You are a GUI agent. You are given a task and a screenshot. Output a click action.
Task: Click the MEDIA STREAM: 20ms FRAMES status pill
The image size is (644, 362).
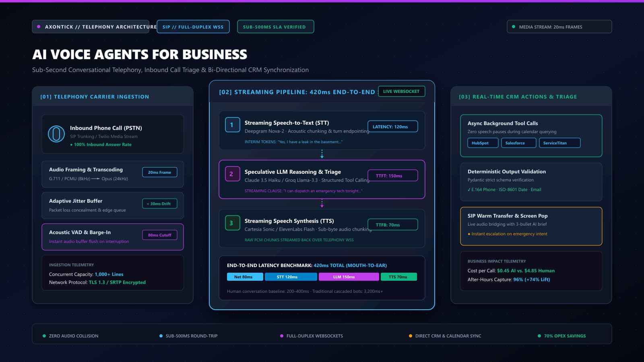click(x=559, y=27)
